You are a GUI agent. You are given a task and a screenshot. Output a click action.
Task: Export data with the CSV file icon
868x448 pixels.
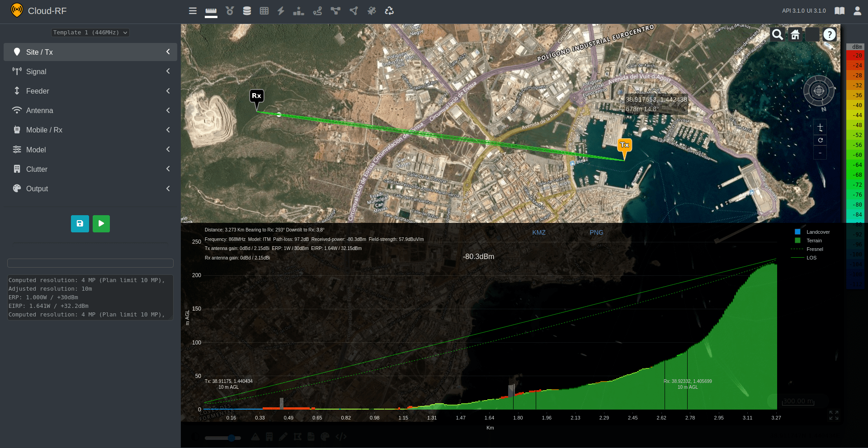click(311, 437)
